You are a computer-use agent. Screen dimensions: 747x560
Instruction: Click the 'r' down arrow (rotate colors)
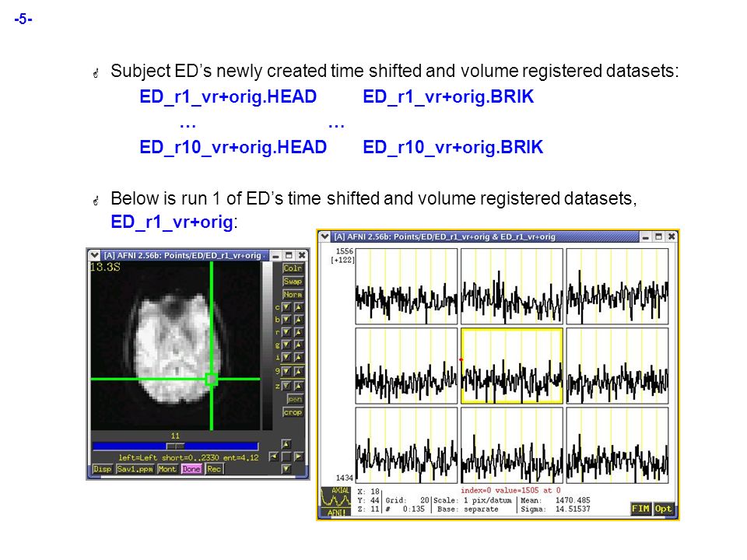pyautogui.click(x=286, y=332)
